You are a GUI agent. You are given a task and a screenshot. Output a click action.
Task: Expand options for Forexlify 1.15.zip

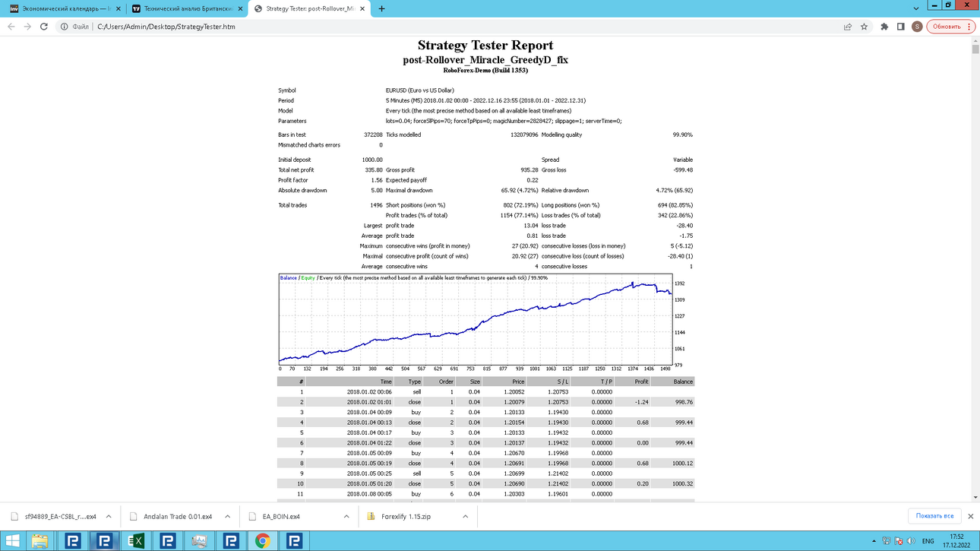click(465, 516)
